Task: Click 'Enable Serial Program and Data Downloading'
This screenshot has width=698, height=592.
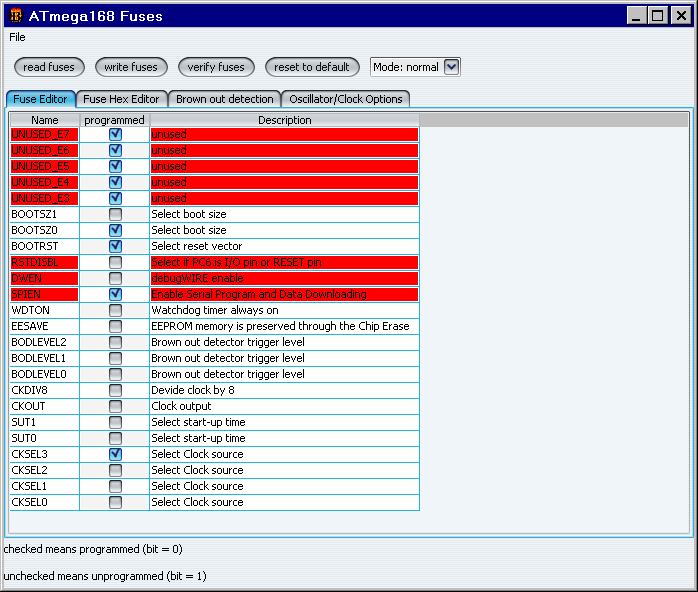Action: click(285, 295)
